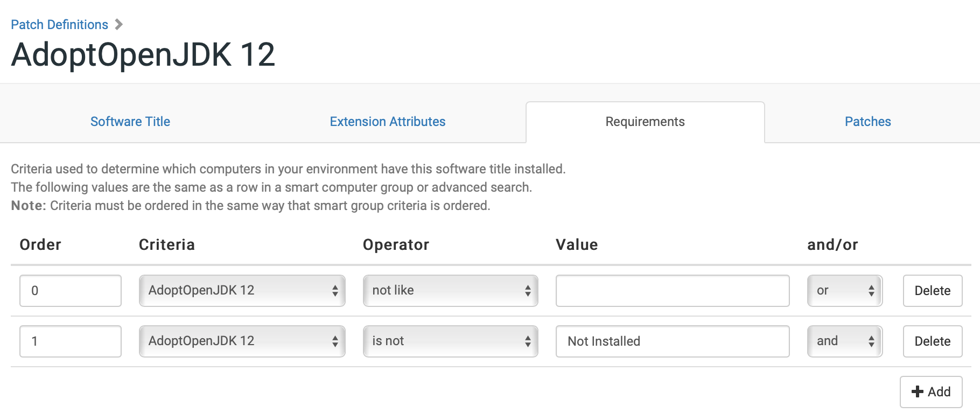Image resolution: width=980 pixels, height=420 pixels.
Task: Click the Order field containing 0
Action: 71,291
